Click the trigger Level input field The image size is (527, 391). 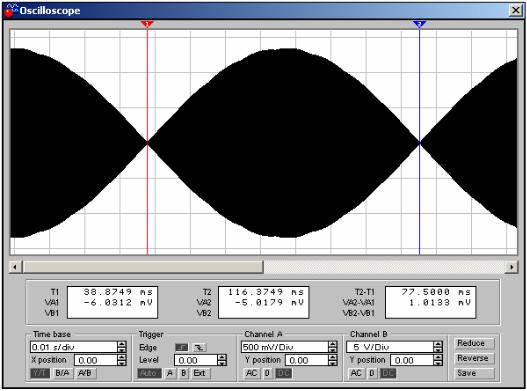[x=196, y=360]
